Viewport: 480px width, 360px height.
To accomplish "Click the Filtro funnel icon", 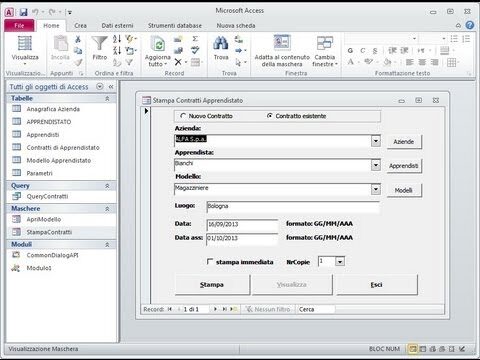I will coord(99,44).
